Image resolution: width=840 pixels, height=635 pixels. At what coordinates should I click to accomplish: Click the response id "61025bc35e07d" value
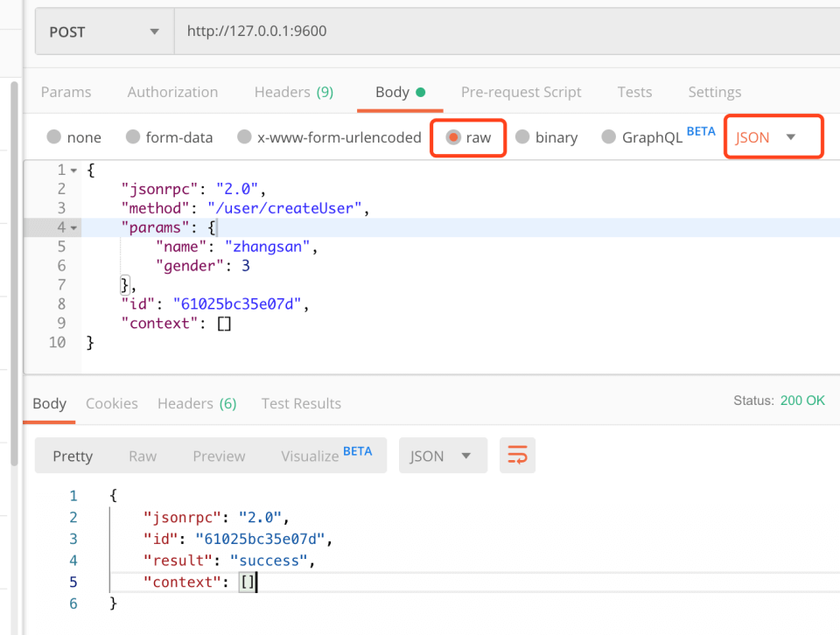(260, 539)
